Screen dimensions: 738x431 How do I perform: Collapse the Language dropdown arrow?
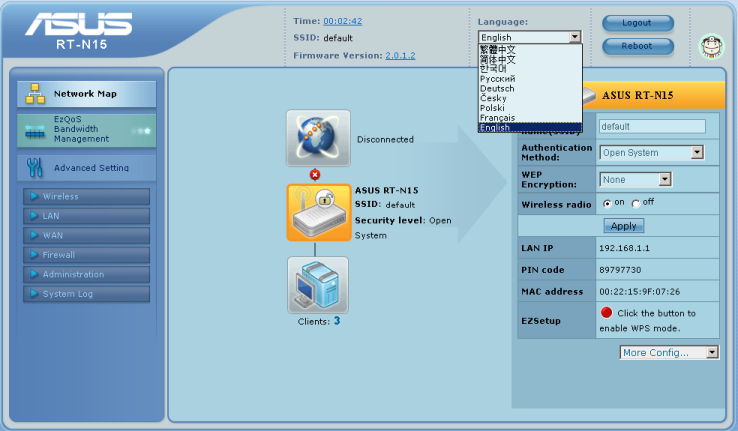[x=574, y=37]
